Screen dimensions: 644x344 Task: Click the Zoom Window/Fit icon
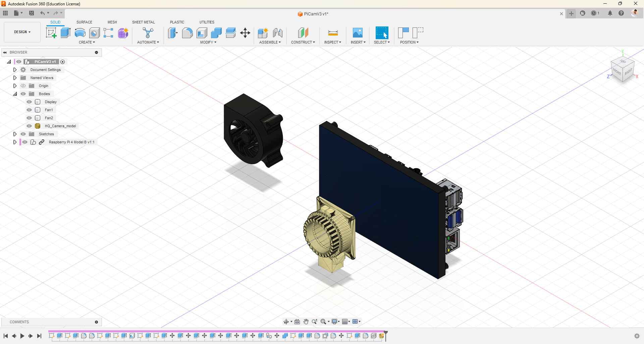coord(323,322)
